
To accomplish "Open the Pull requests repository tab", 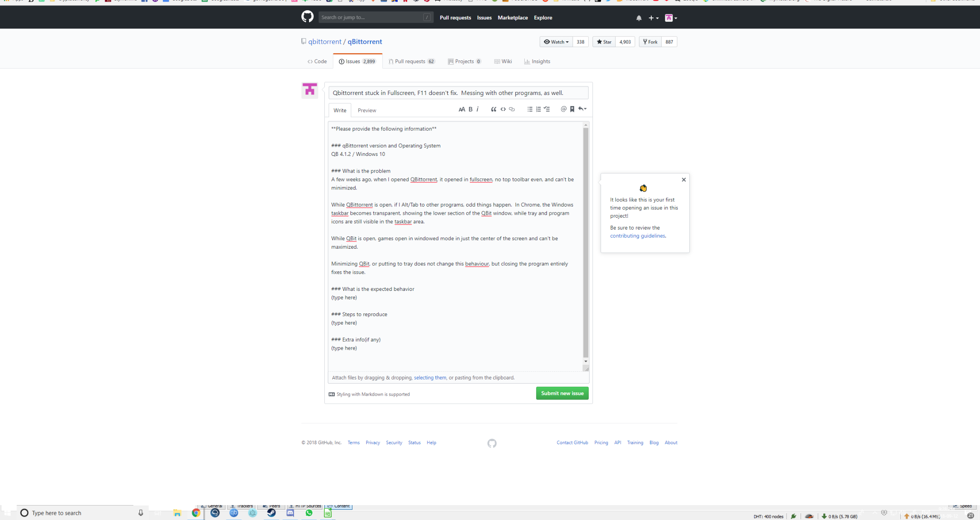I will pos(412,61).
